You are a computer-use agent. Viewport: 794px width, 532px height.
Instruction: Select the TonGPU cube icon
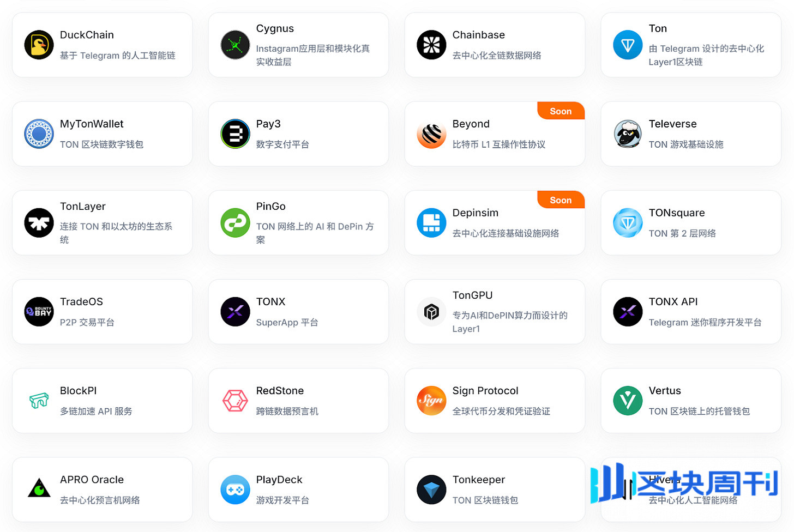(431, 312)
